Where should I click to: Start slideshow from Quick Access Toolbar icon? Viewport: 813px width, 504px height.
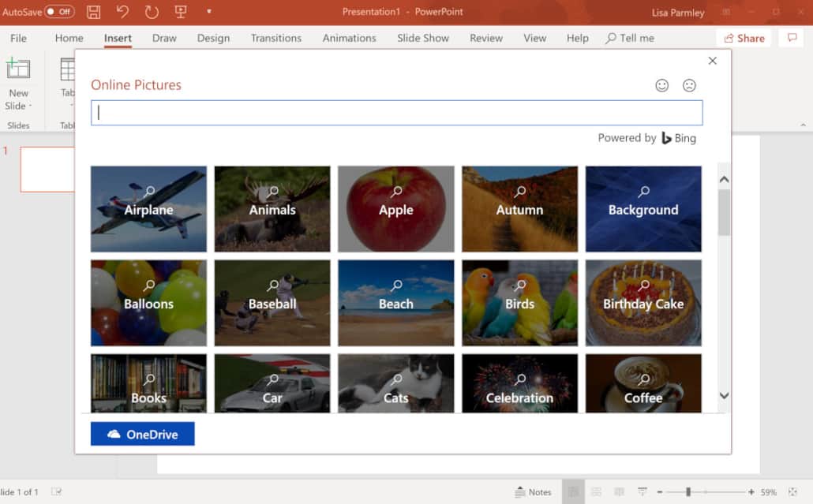coord(182,11)
